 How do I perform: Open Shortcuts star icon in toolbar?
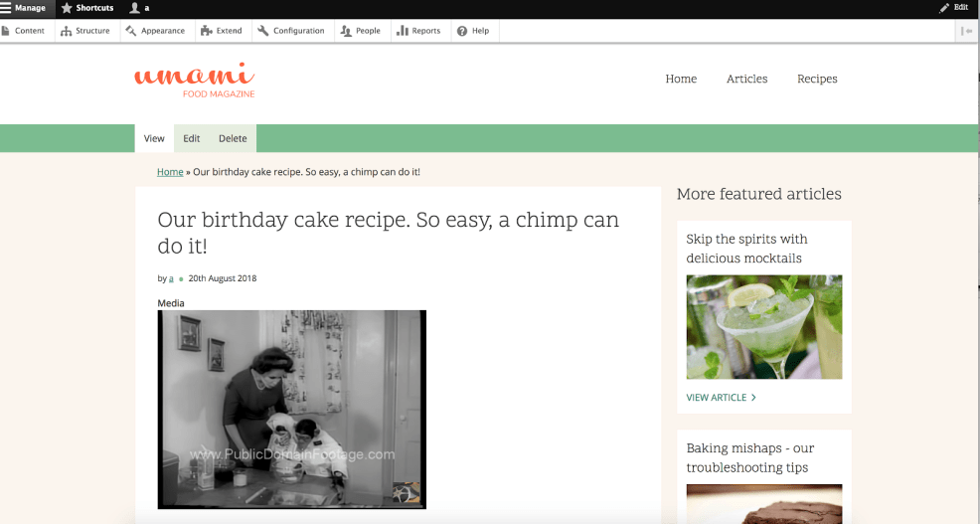point(67,8)
